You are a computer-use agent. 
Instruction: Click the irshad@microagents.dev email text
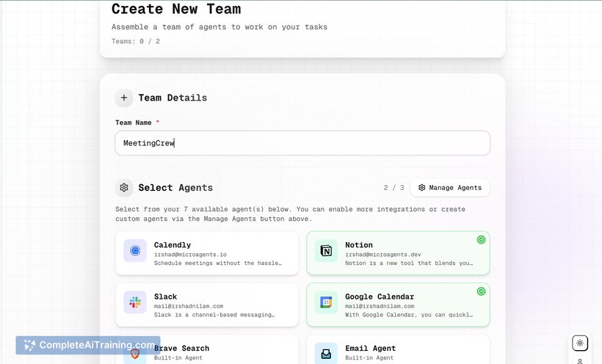(382, 255)
